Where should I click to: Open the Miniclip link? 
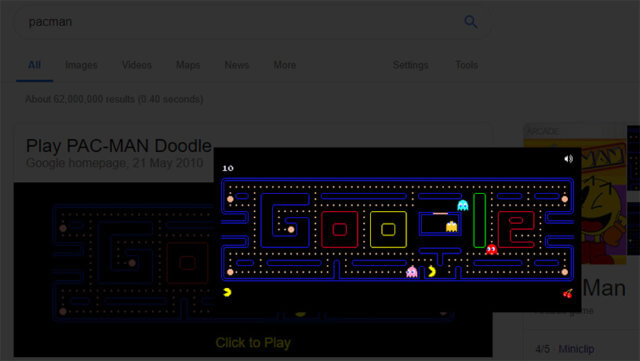pyautogui.click(x=576, y=349)
